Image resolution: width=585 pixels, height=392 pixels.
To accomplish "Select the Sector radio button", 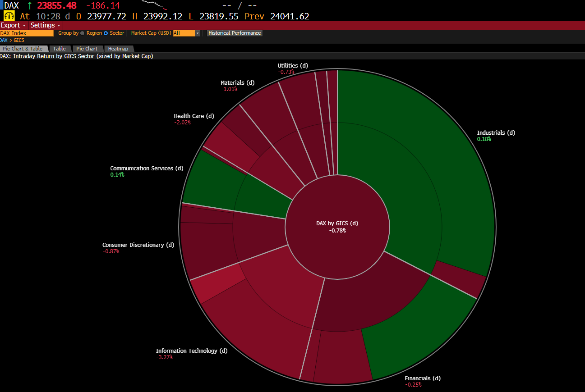I will (106, 33).
